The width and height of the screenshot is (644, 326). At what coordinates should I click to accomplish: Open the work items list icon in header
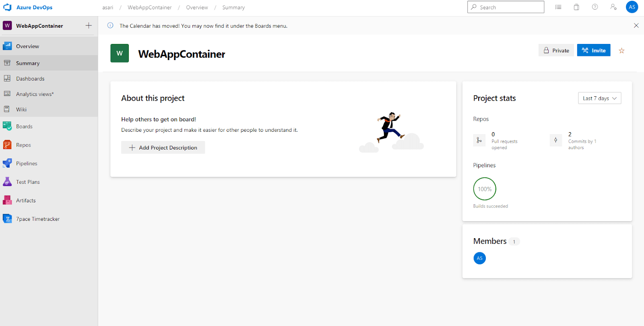point(558,7)
